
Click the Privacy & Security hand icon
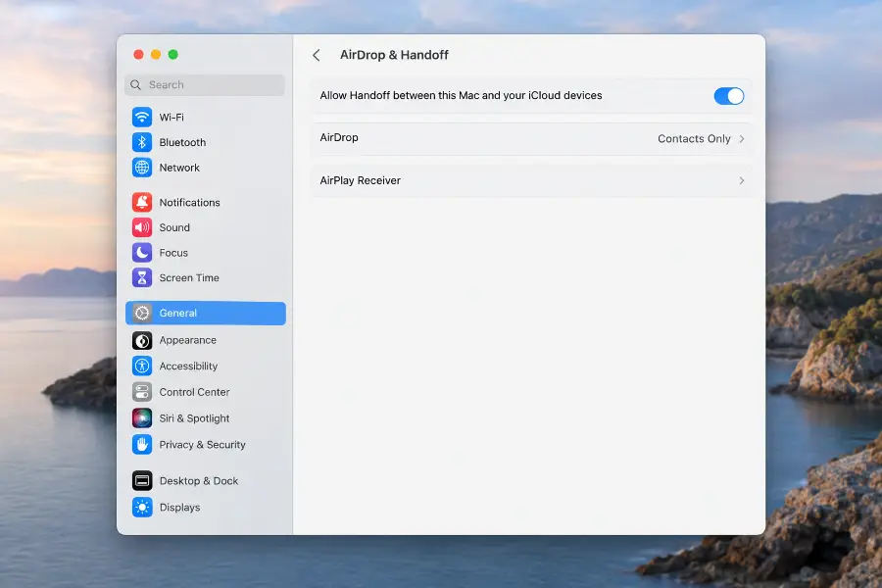pyautogui.click(x=142, y=445)
